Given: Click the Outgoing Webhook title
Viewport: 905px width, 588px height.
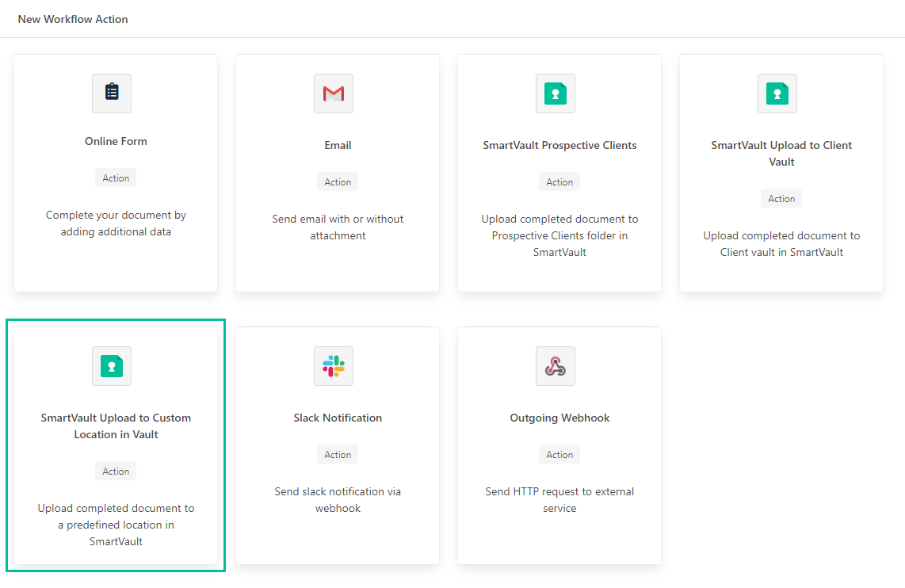Looking at the screenshot, I should coord(559,418).
